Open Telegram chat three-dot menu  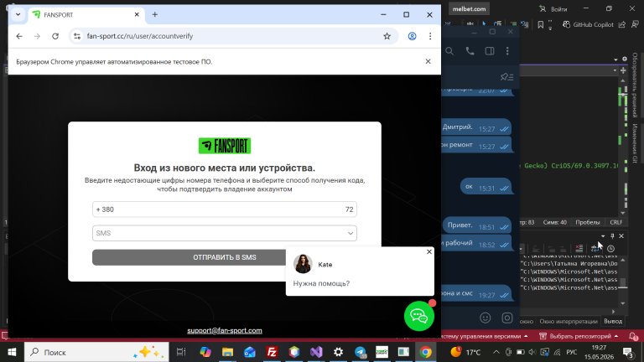pos(507,51)
